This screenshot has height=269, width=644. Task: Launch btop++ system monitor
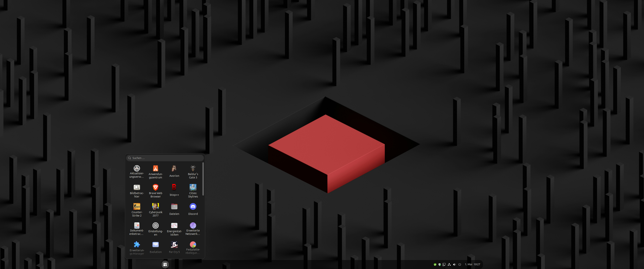point(174,190)
